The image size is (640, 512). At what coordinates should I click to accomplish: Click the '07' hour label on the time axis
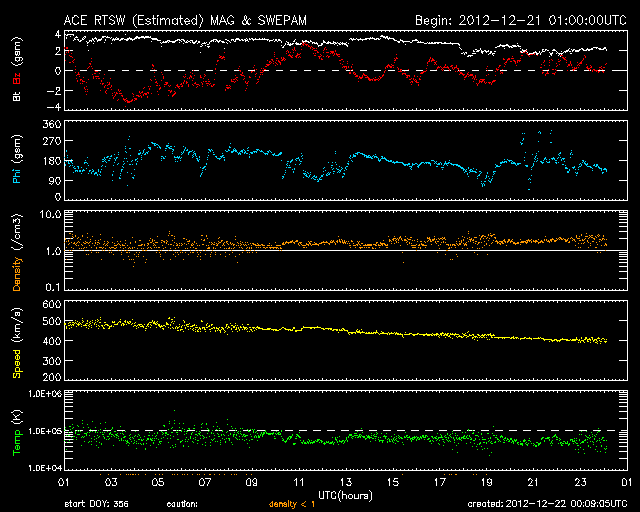coord(204,482)
